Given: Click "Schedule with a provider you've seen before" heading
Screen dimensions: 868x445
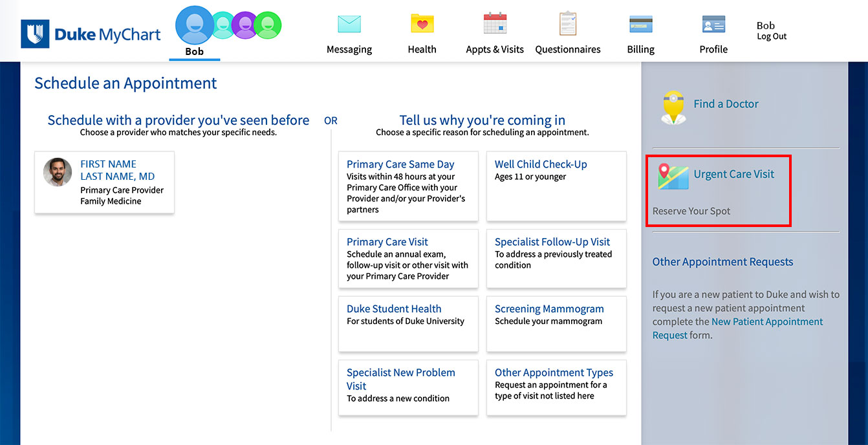Looking at the screenshot, I should tap(179, 120).
